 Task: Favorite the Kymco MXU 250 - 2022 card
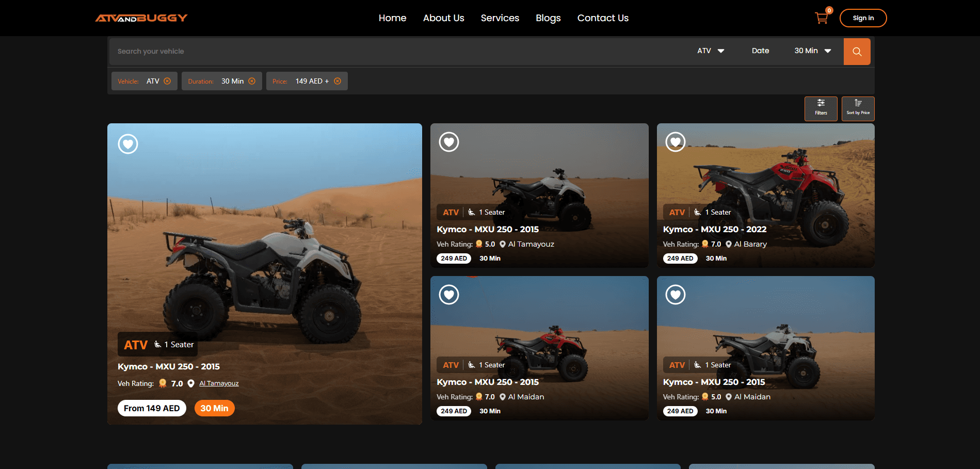[x=676, y=142]
